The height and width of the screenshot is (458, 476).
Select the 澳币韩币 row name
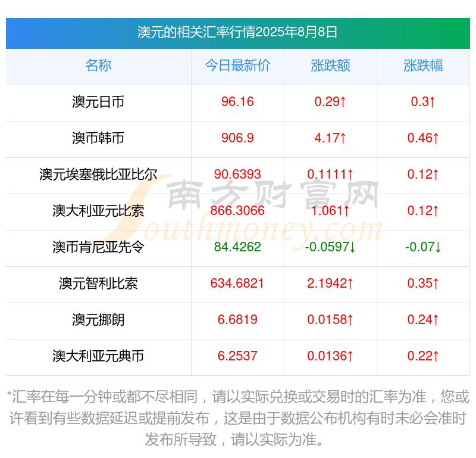point(98,138)
